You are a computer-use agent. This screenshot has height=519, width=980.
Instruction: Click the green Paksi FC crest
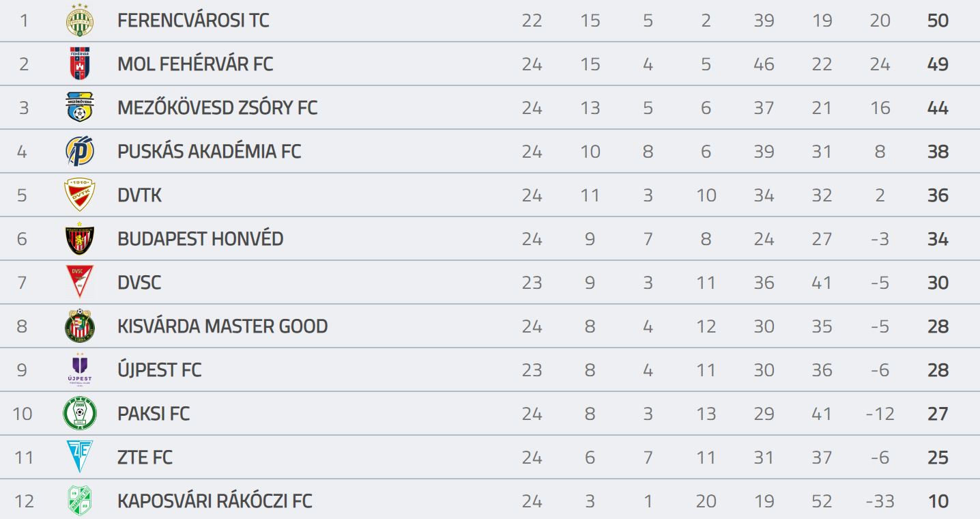click(x=80, y=414)
